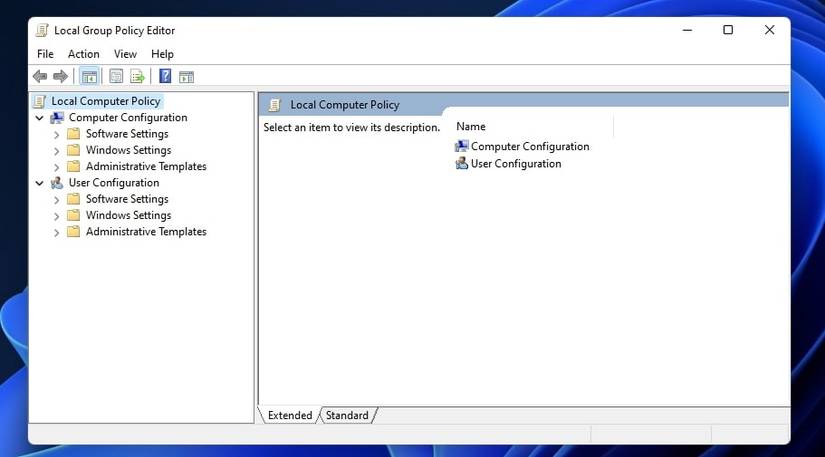Image resolution: width=825 pixels, height=457 pixels.
Task: Toggle Show/Hide Console Tree toolbar icon
Action: coord(89,77)
